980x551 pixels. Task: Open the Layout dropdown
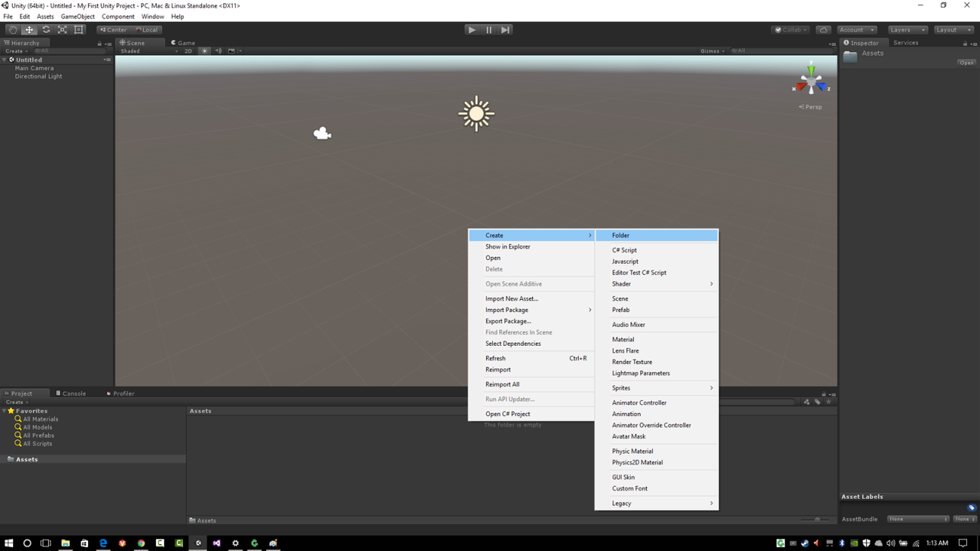pos(952,30)
